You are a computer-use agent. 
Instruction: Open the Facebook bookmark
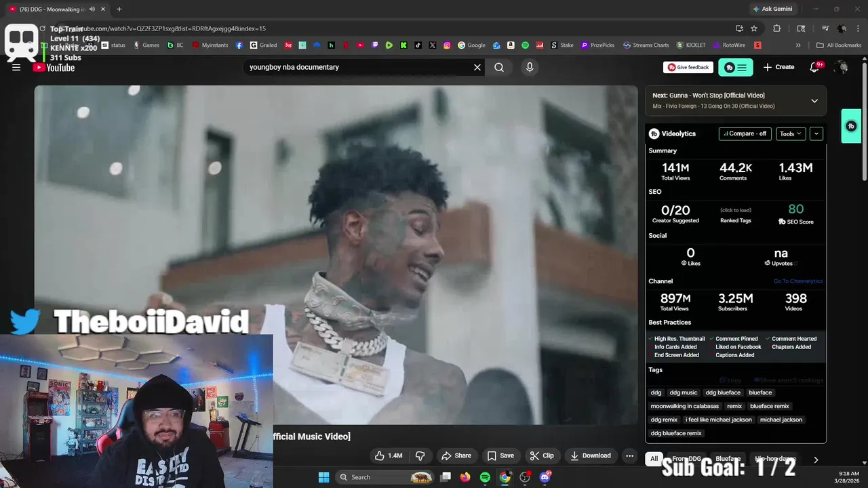click(x=239, y=45)
